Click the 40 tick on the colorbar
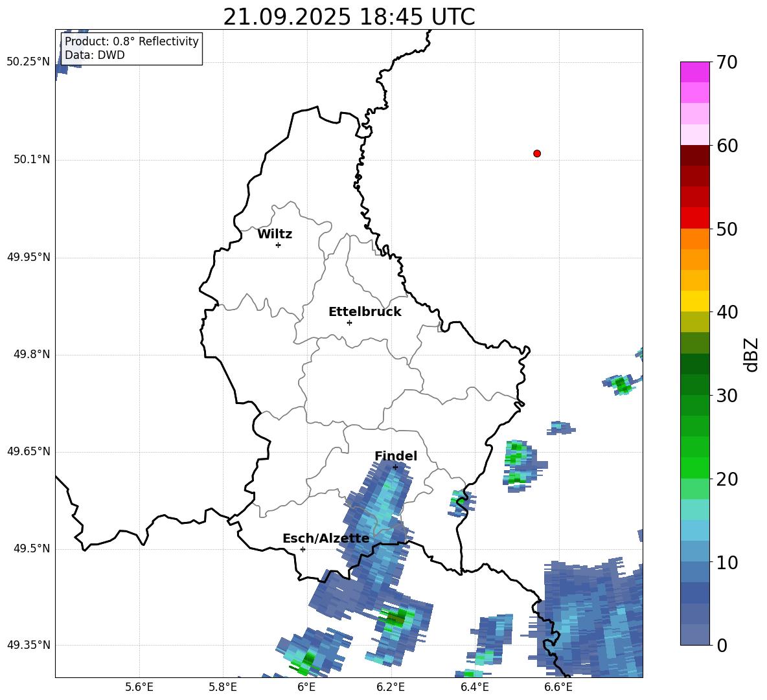 tap(726, 312)
